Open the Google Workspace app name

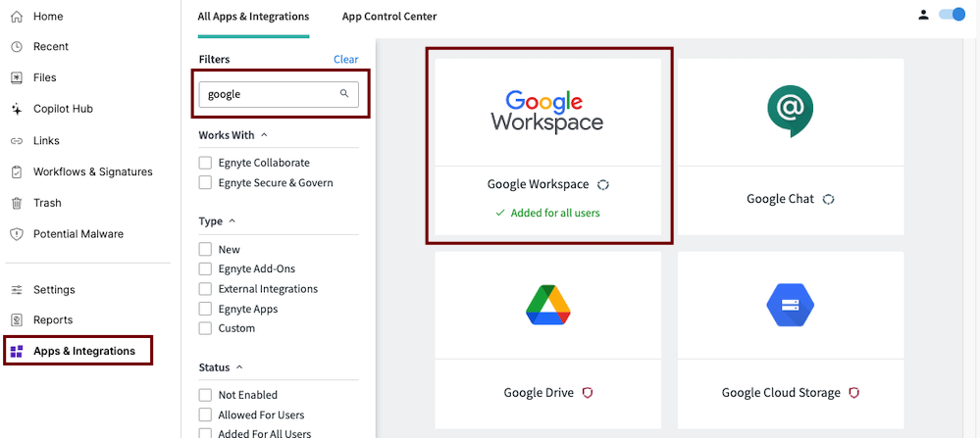(x=538, y=184)
